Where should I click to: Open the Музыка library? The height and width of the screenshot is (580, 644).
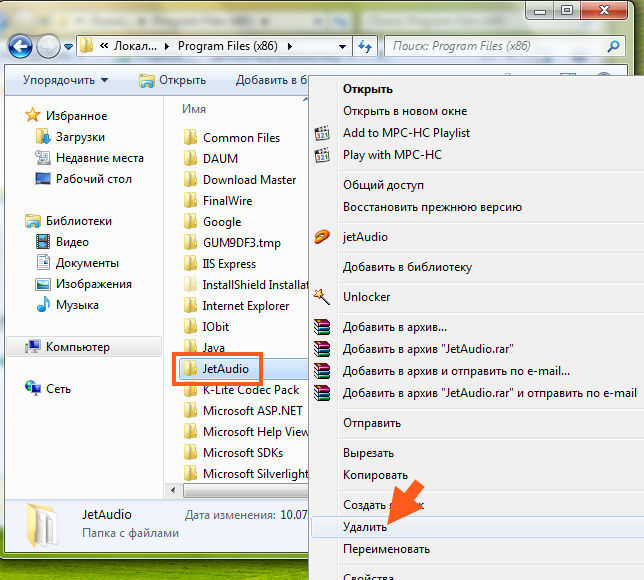coord(67,305)
